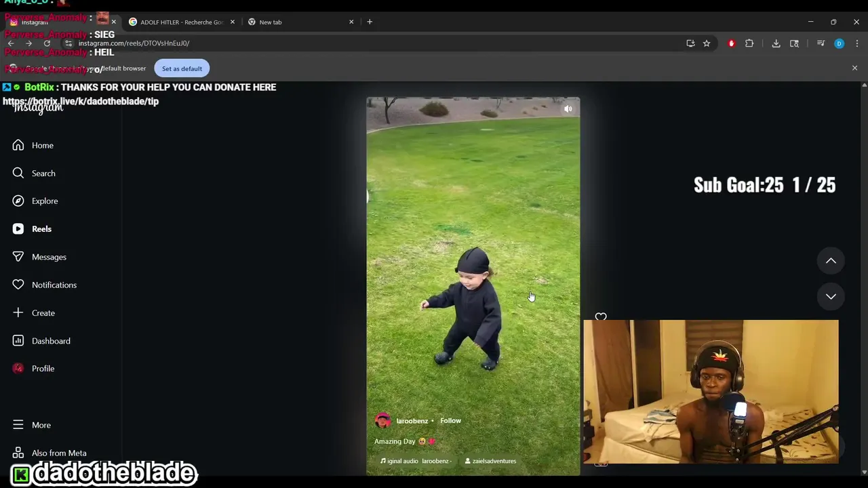Click Set as default button
Viewport: 868px width, 488px height.
[x=182, y=68]
